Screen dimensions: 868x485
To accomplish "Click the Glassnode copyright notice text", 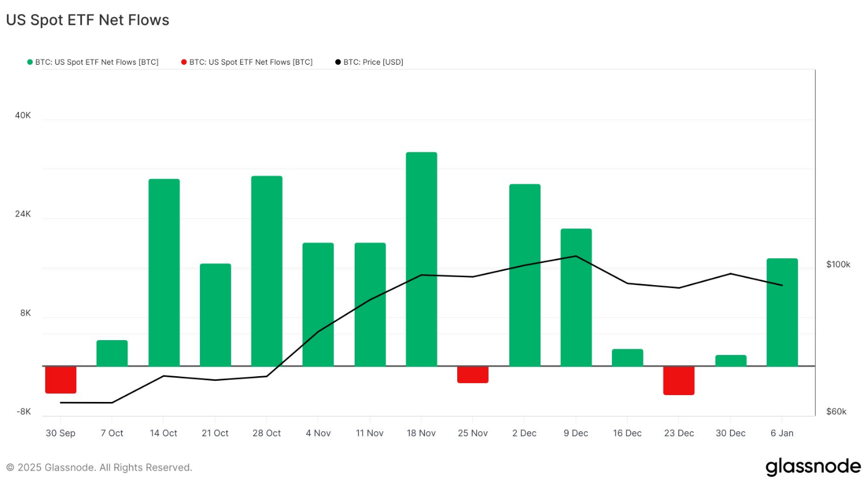I will 99,467.
